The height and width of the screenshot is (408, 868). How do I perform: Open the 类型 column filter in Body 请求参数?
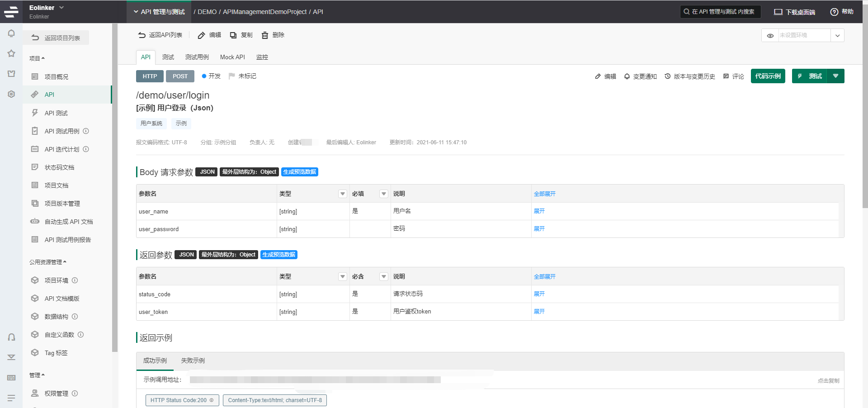pyautogui.click(x=342, y=194)
